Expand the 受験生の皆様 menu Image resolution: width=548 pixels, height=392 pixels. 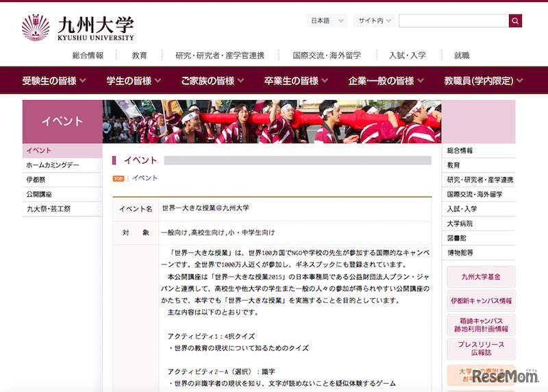(54, 81)
